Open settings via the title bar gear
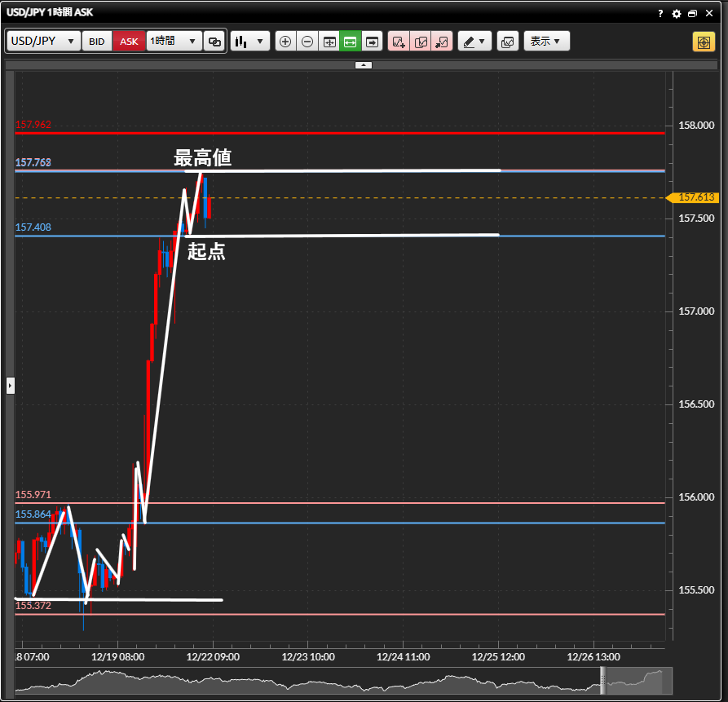 (x=676, y=14)
